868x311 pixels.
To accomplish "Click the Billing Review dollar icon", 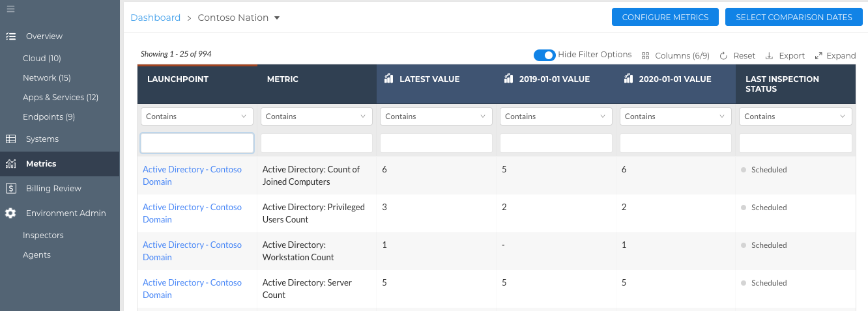I will [11, 189].
